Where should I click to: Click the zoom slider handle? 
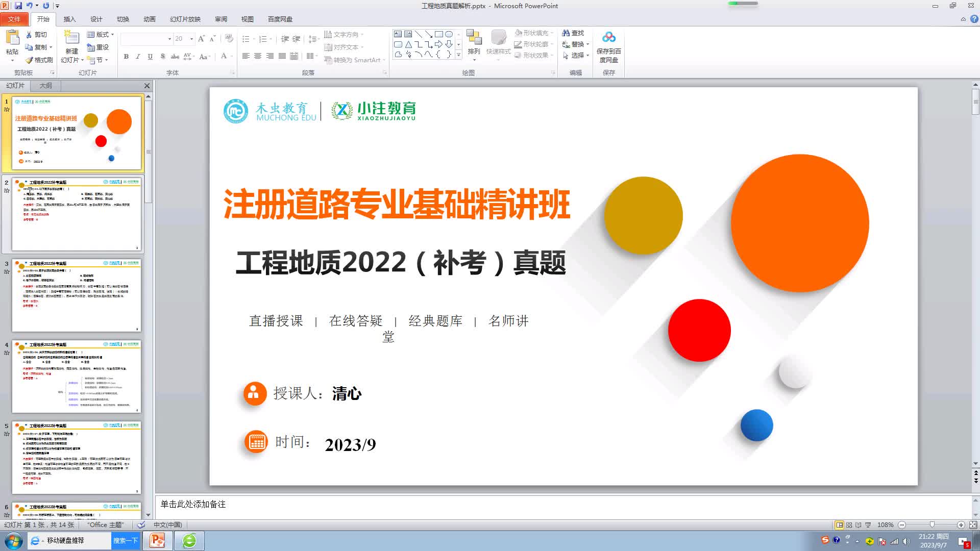(932, 525)
